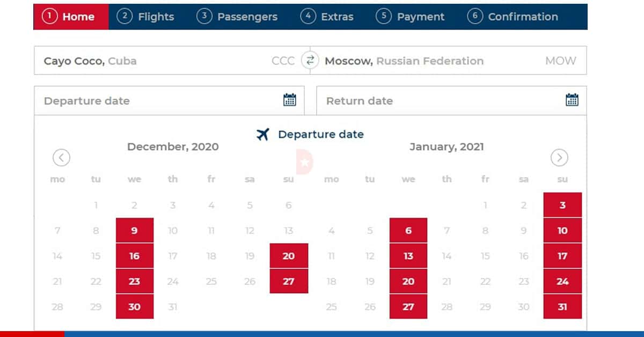This screenshot has width=644, height=337.
Task: Focus the Departure date input field
Action: tap(169, 100)
